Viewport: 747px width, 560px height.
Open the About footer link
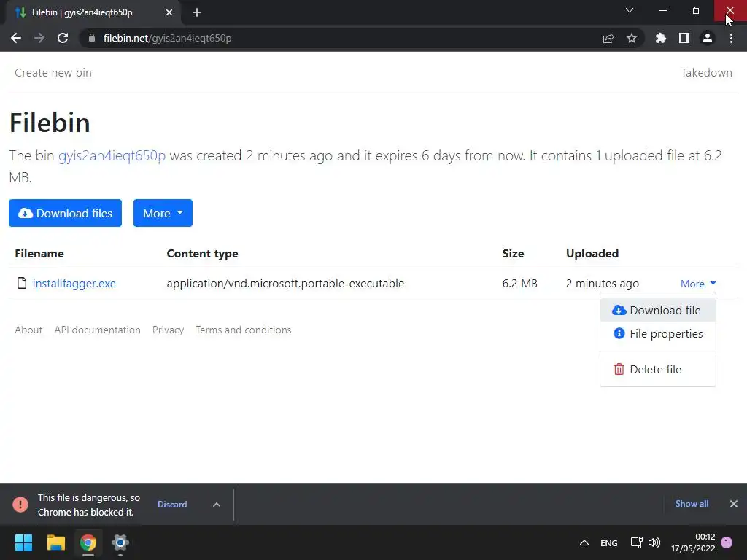pyautogui.click(x=28, y=330)
